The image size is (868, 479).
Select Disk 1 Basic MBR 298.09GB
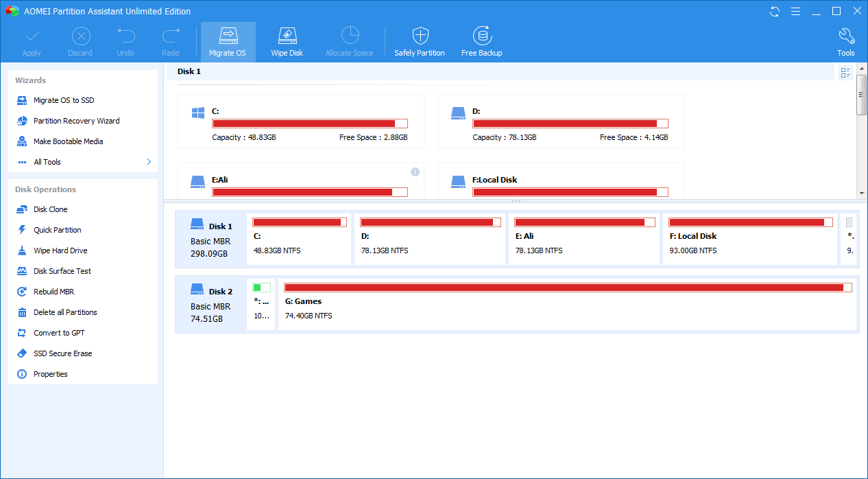point(210,239)
